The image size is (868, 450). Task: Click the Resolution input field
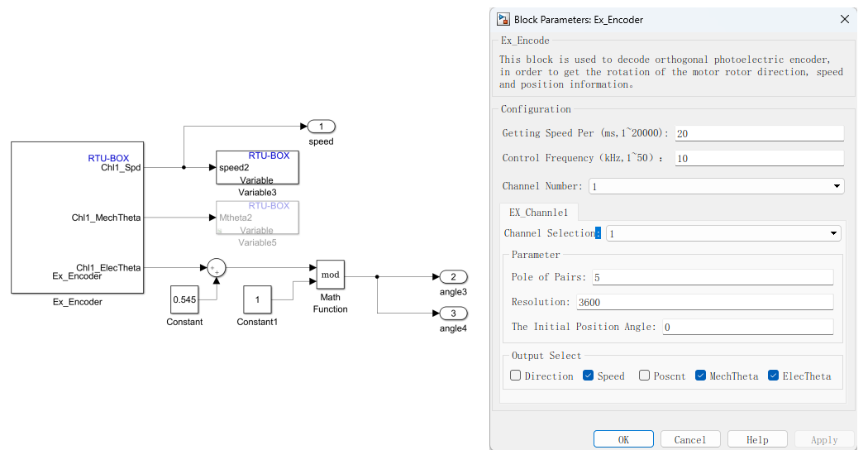704,302
